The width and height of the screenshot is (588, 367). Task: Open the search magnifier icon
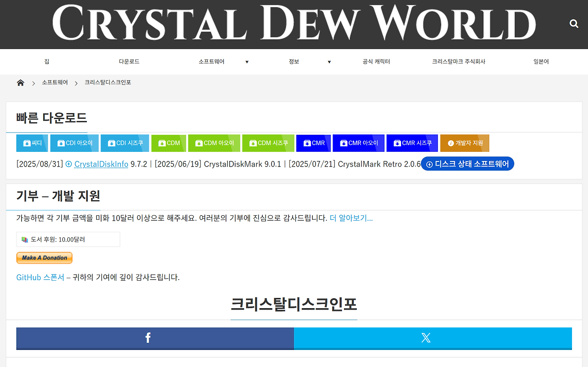(574, 23)
